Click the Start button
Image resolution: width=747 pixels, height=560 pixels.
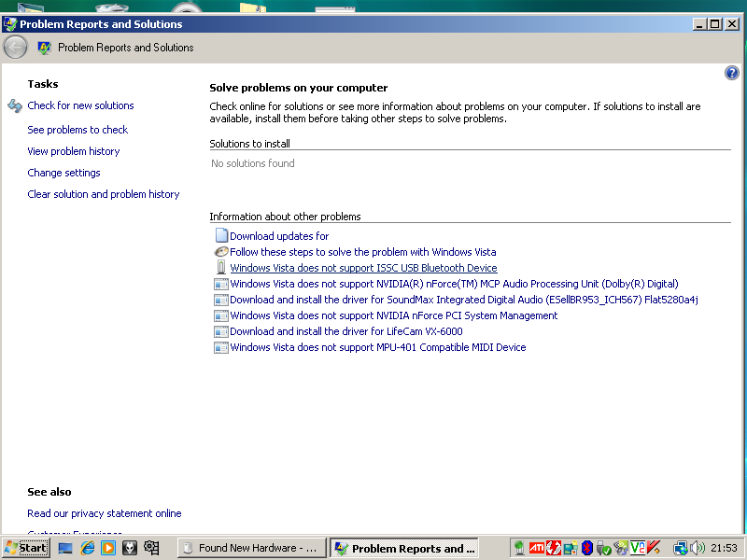click(26, 548)
